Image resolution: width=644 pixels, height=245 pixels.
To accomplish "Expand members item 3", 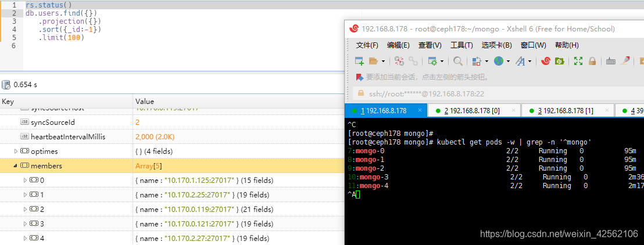I will 25,224.
